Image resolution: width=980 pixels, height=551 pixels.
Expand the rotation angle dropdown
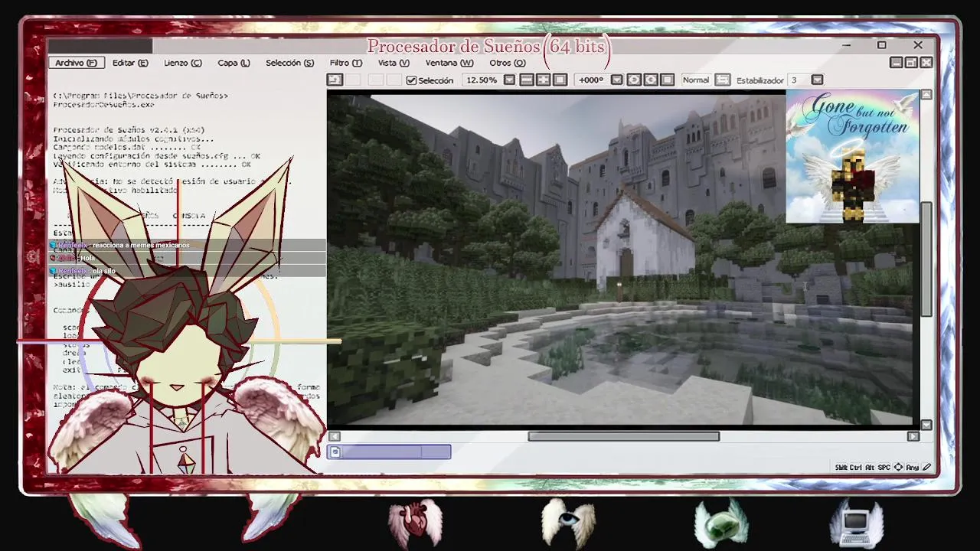[616, 80]
